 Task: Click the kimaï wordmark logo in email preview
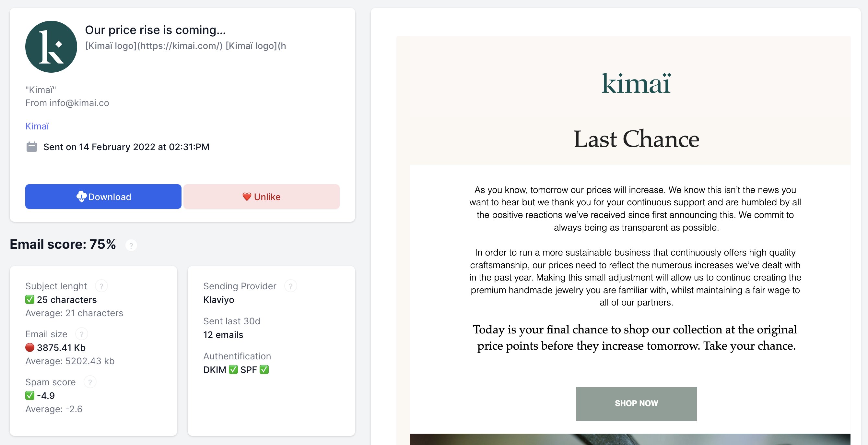pyautogui.click(x=636, y=83)
